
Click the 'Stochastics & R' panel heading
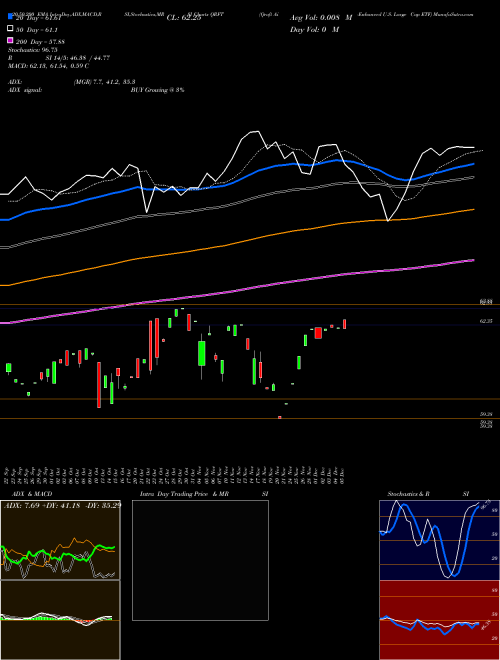point(408,494)
